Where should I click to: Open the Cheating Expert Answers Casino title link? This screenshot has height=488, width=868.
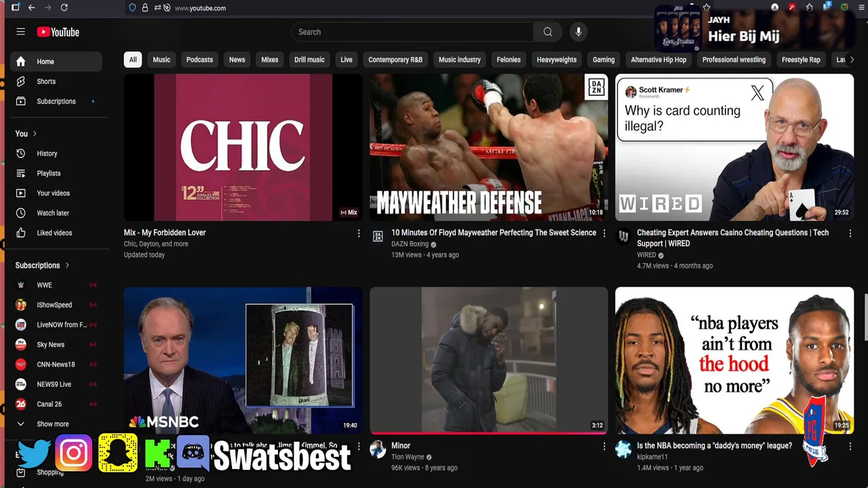tap(732, 238)
